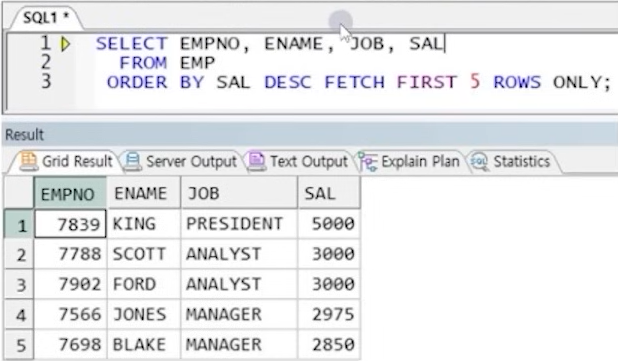The image size is (618, 361).
Task: Sort by the ENAME column header
Action: 143,193
